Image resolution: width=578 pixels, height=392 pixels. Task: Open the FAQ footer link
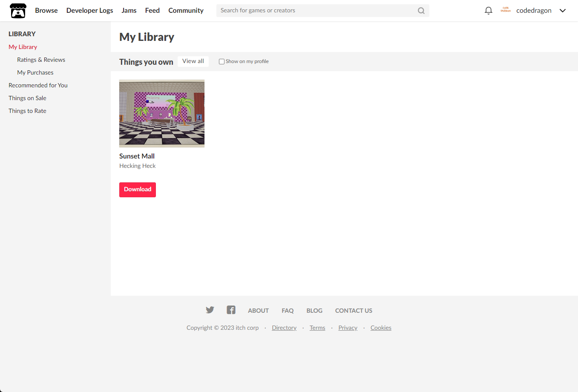point(288,311)
